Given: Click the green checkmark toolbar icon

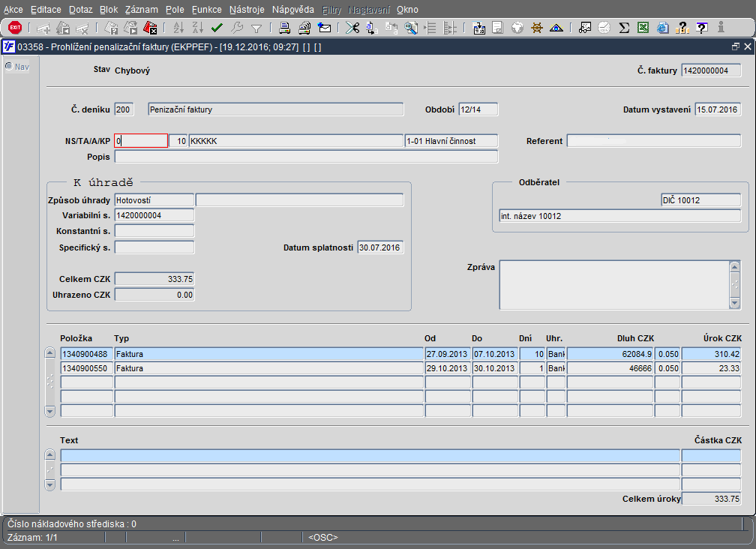Looking at the screenshot, I should [x=217, y=28].
